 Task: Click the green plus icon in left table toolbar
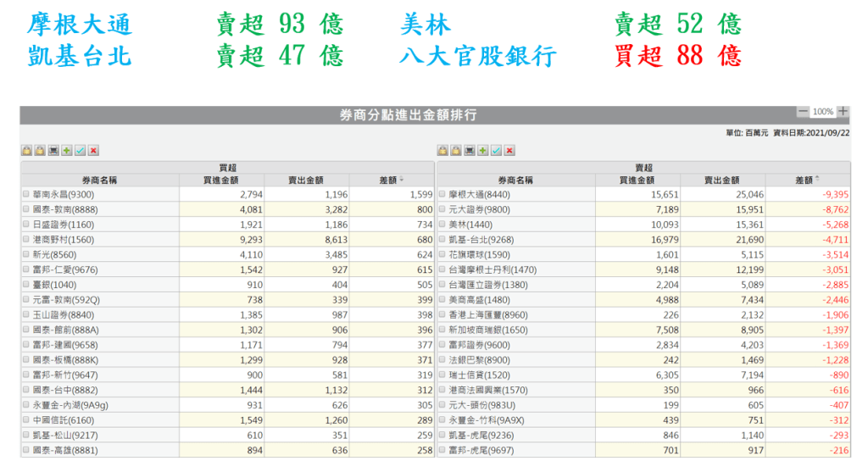tap(66, 150)
